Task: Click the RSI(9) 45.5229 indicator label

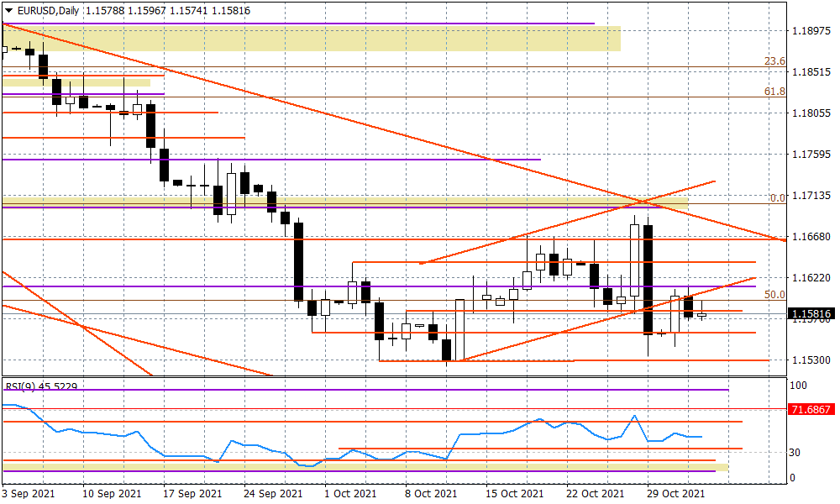Action: 41,386
